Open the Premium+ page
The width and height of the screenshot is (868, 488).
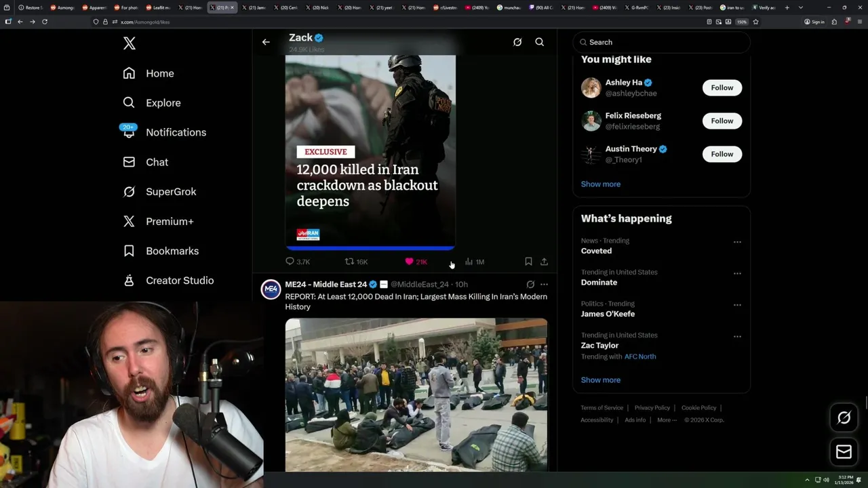tap(159, 221)
